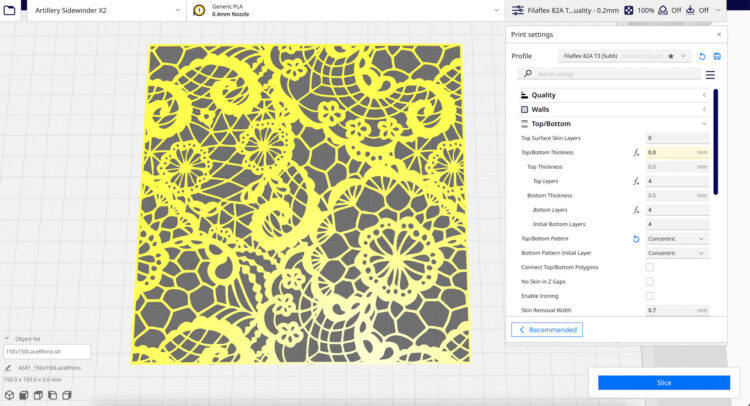Open the Bottom Pattern Initial Layer dropdown

pyautogui.click(x=677, y=253)
